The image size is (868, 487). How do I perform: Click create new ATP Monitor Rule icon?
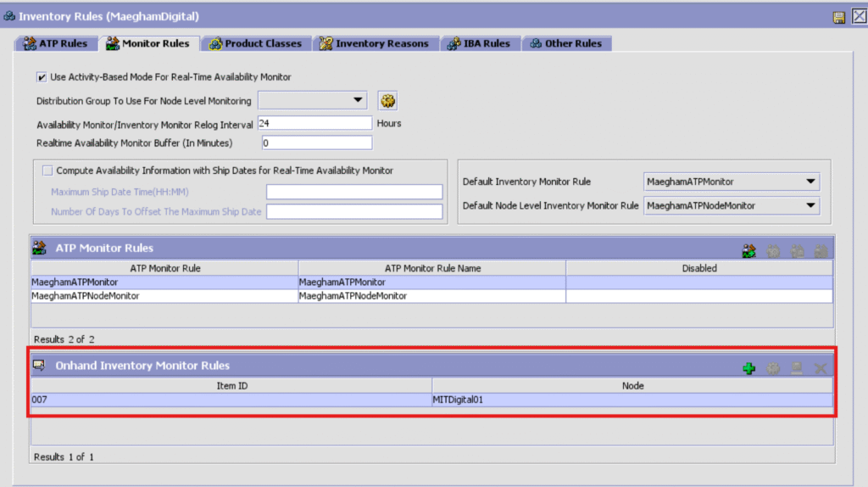[x=748, y=250]
